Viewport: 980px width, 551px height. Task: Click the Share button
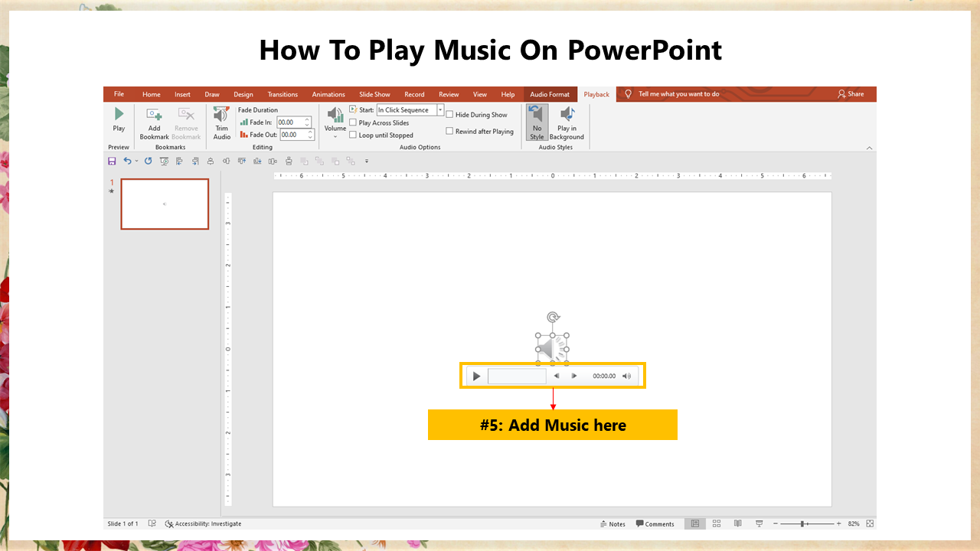(851, 94)
